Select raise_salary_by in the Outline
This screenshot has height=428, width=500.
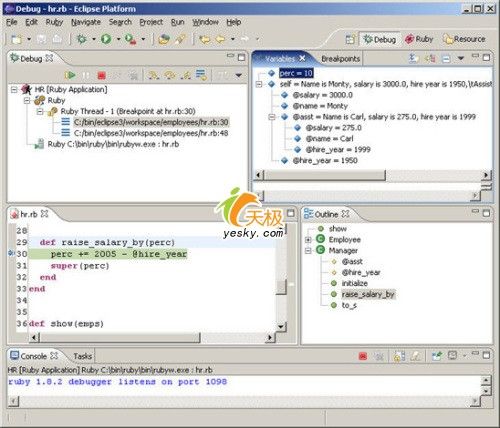[x=368, y=294]
